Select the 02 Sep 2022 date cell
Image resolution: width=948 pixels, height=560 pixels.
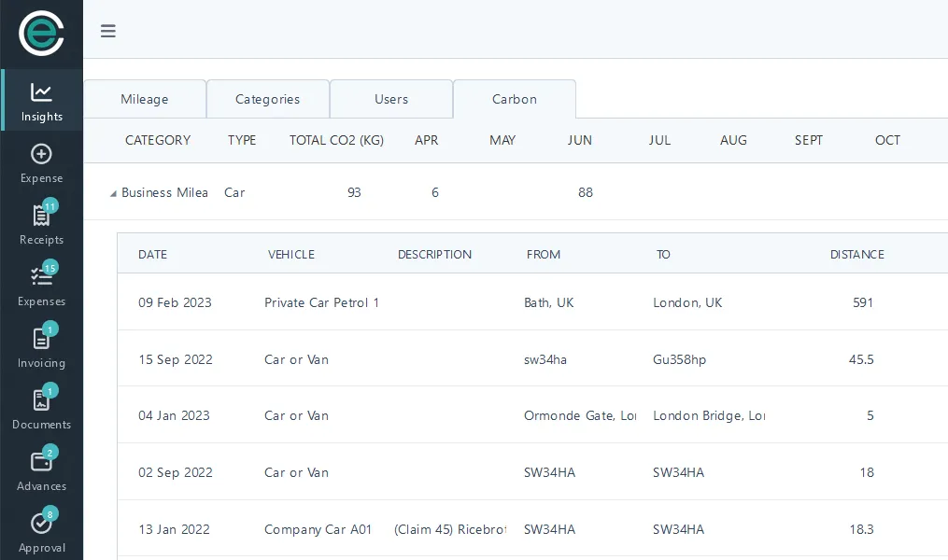pyautogui.click(x=176, y=472)
